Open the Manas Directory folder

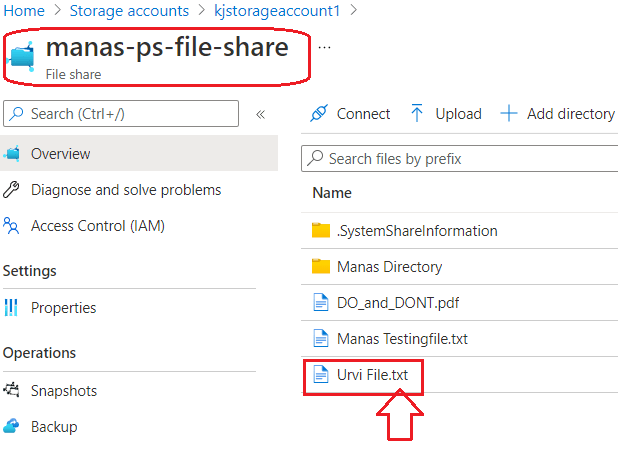pyautogui.click(x=389, y=267)
